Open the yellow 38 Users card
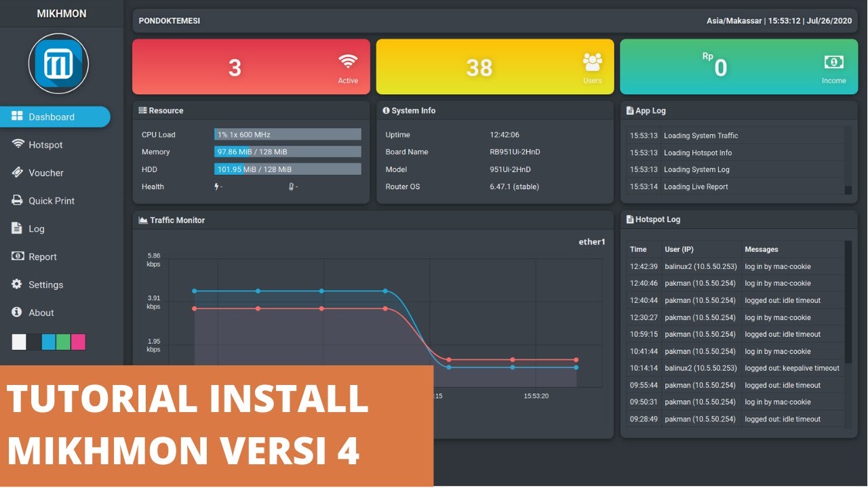The image size is (868, 488). click(x=495, y=66)
